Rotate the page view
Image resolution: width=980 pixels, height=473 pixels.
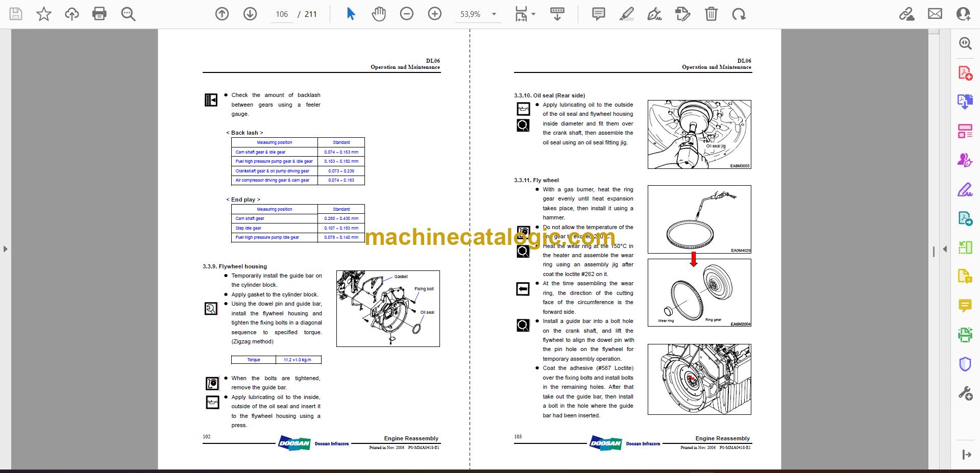tap(739, 14)
